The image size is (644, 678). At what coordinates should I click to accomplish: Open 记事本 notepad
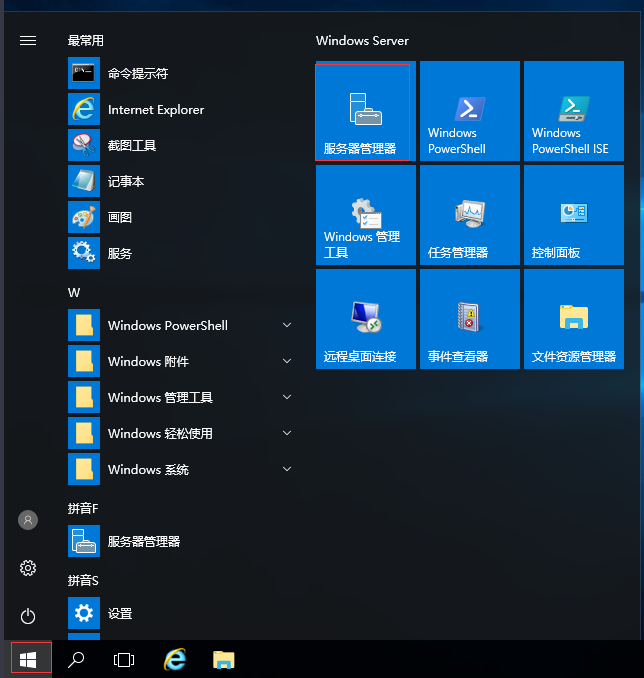182,181
